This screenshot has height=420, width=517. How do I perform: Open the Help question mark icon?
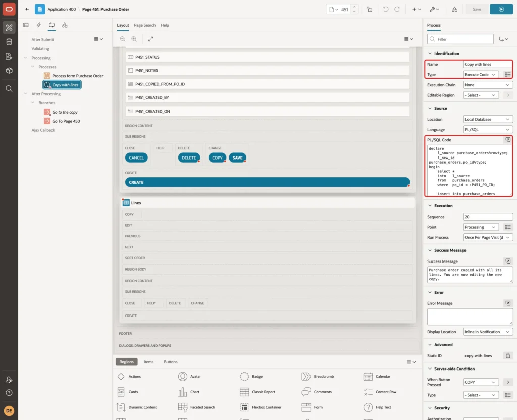coord(9,393)
